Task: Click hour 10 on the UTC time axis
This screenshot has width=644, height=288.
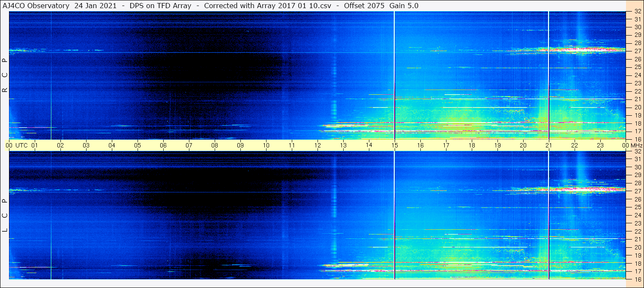Action: (266, 145)
